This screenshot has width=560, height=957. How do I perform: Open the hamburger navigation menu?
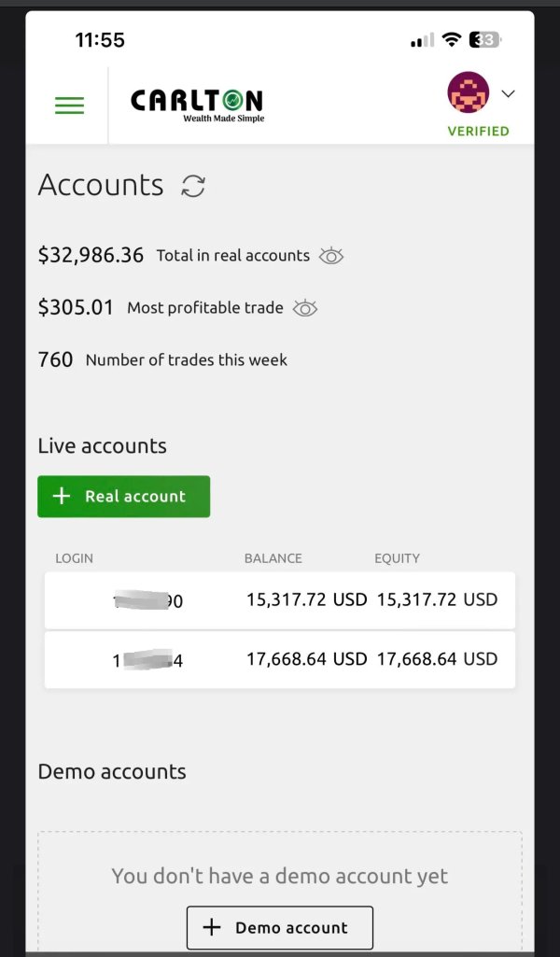(69, 106)
